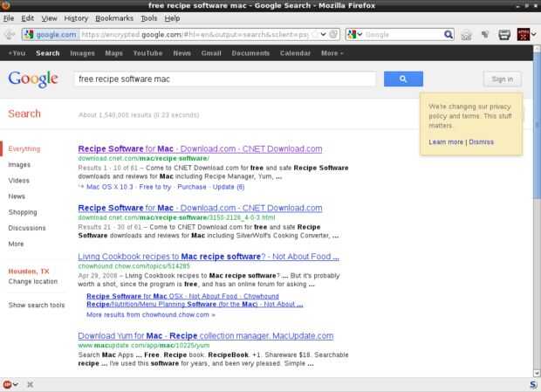Filter results by Images in sidebar
The height and width of the screenshot is (392, 541).
pos(19,165)
